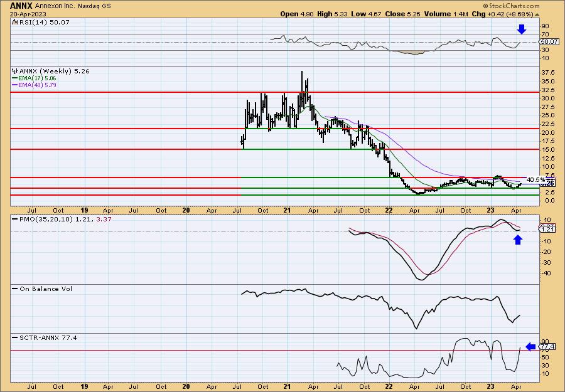Click the candlestick icon before ANNX (Weekly)

15,72
